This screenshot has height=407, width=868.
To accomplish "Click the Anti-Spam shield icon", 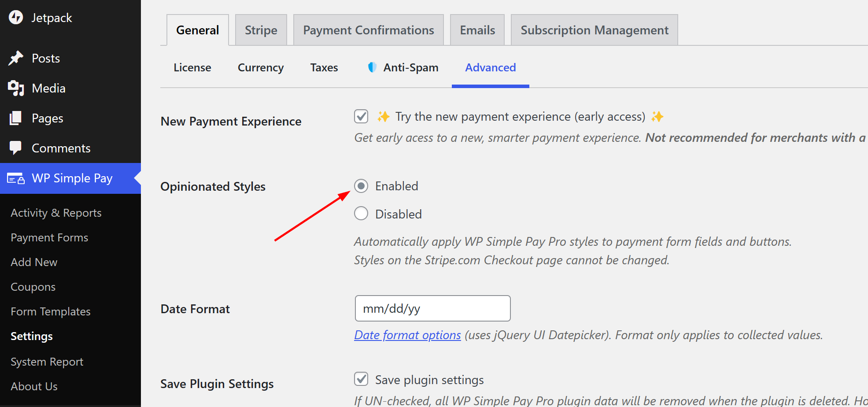I will pyautogui.click(x=372, y=67).
